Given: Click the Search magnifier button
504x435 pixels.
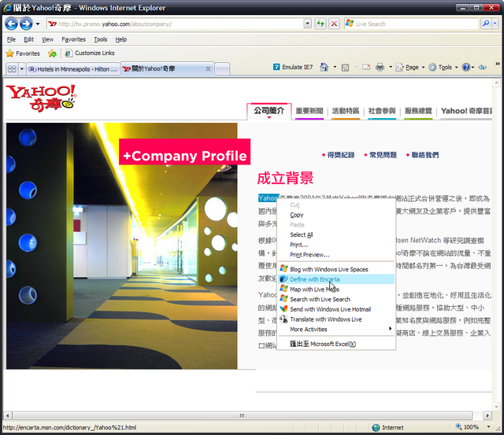Looking at the screenshot, I should coord(486,24).
